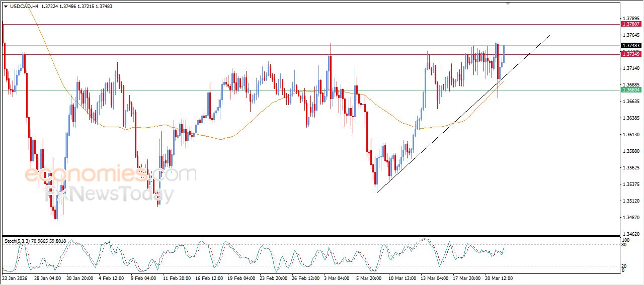644x285 pixels.
Task: Click the 23 Jan 2026 date label
Action: click(16, 278)
